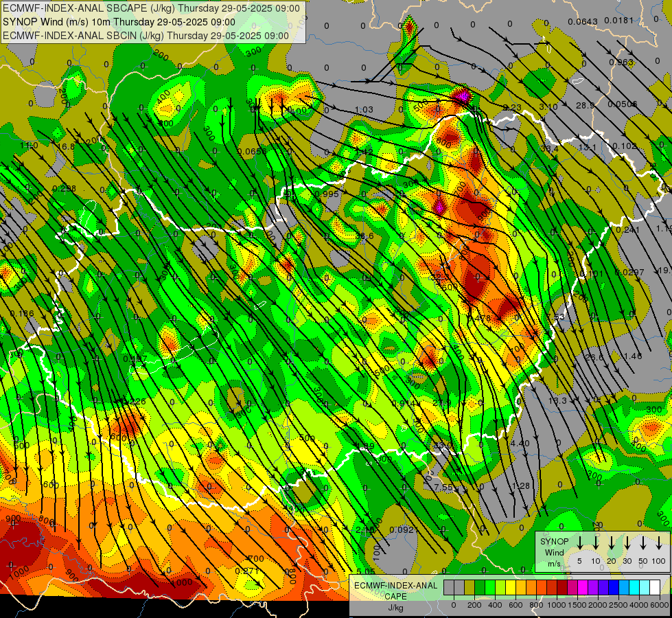The width and height of the screenshot is (672, 618).
Task: Click the map value 13.1
Action: coord(587,148)
